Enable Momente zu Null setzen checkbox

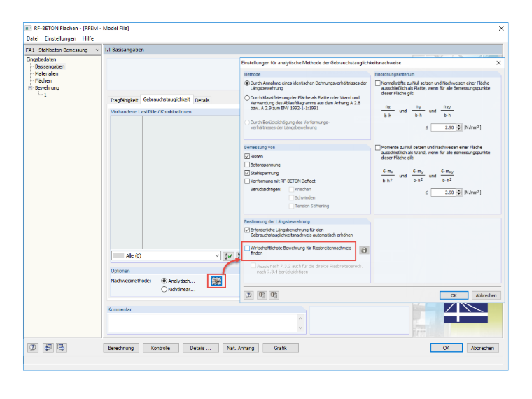377,148
